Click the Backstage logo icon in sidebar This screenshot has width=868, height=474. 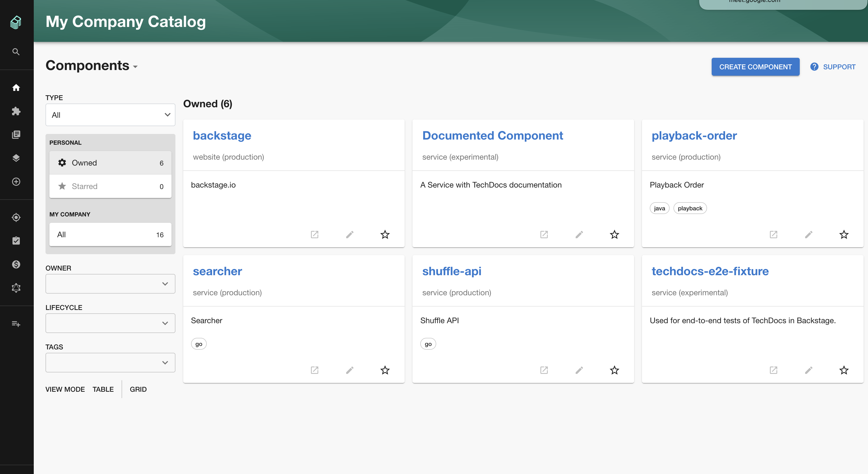tap(16, 22)
